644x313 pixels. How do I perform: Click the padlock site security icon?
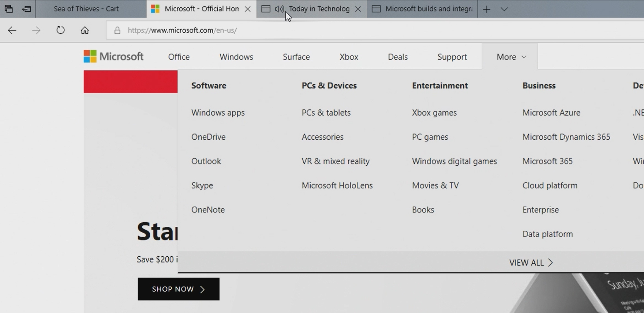pyautogui.click(x=117, y=30)
